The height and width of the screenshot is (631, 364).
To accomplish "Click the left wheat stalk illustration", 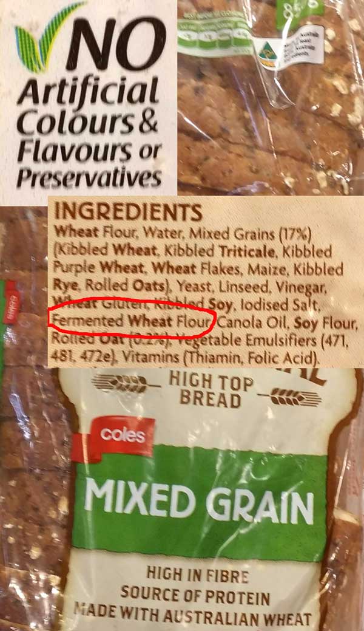I will (125, 382).
